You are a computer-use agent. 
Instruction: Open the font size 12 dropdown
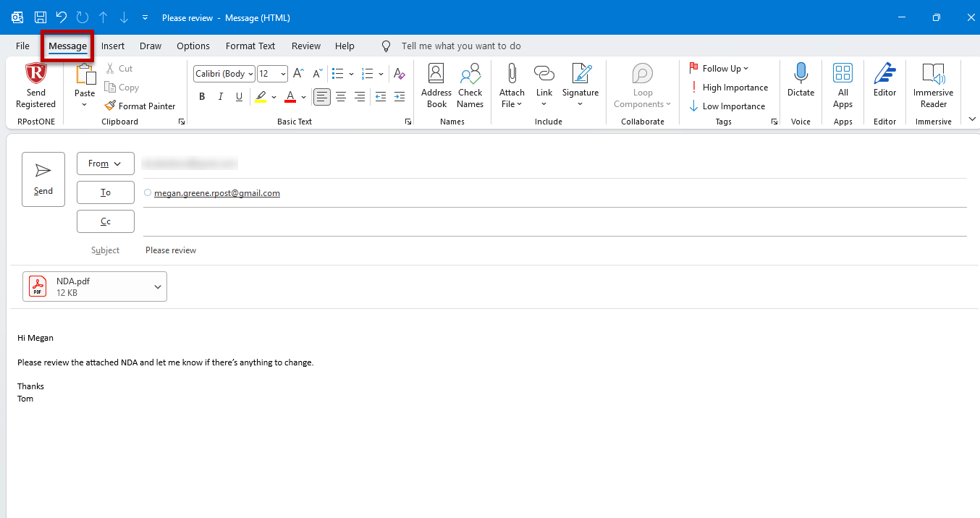pyautogui.click(x=282, y=74)
